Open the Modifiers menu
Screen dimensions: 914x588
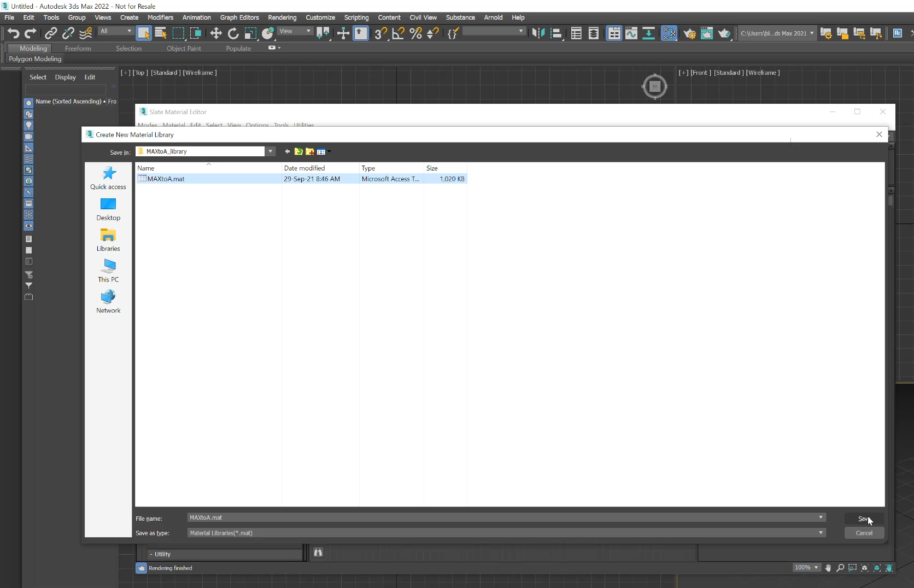[x=160, y=17]
